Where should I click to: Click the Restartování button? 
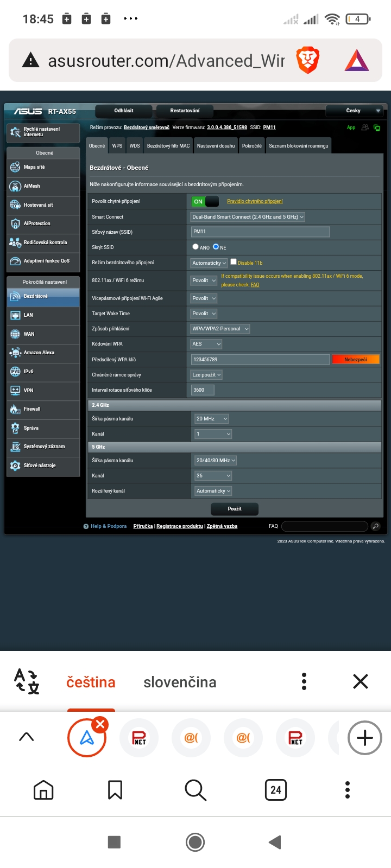click(185, 111)
